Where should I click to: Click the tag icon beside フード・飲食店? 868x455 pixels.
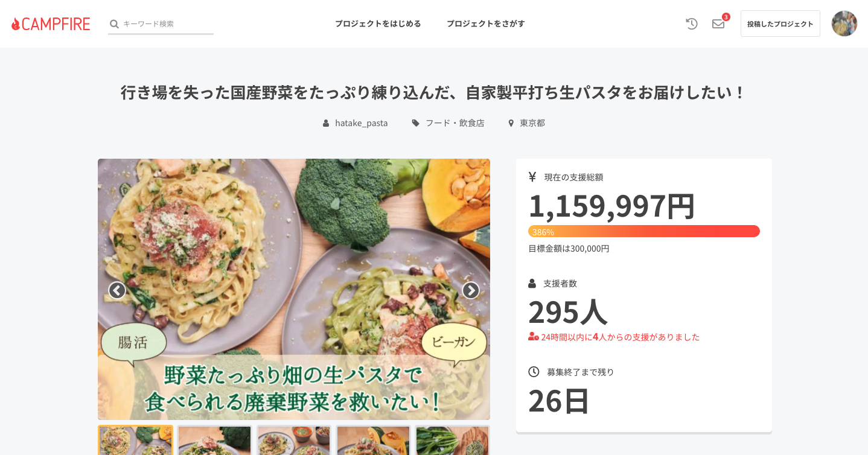coord(415,123)
